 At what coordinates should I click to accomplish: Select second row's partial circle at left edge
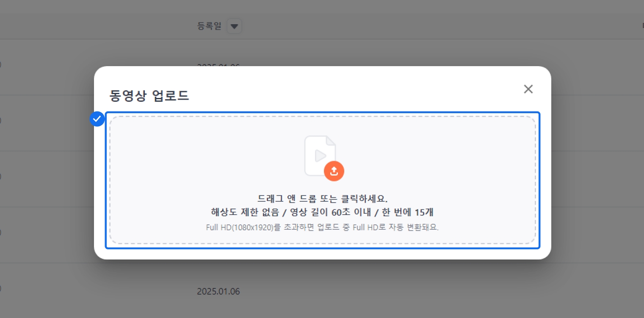coord(0,120)
